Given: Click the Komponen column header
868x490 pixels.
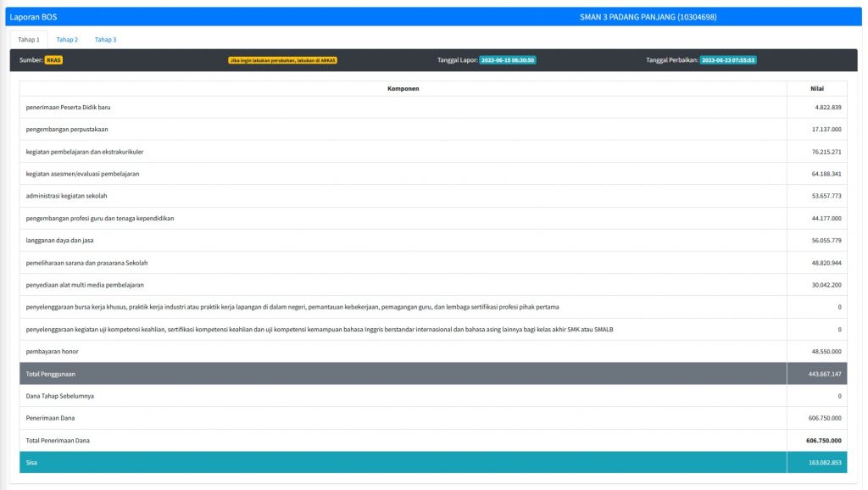Looking at the screenshot, I should [403, 89].
